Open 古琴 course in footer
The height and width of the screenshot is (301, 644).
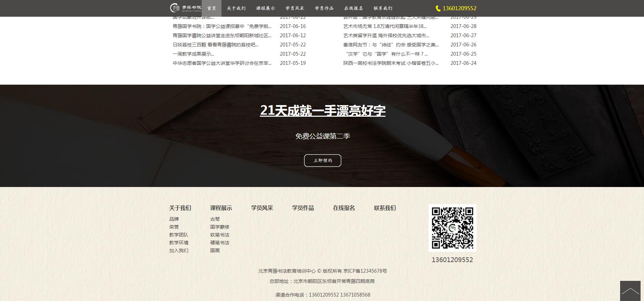pyautogui.click(x=215, y=219)
